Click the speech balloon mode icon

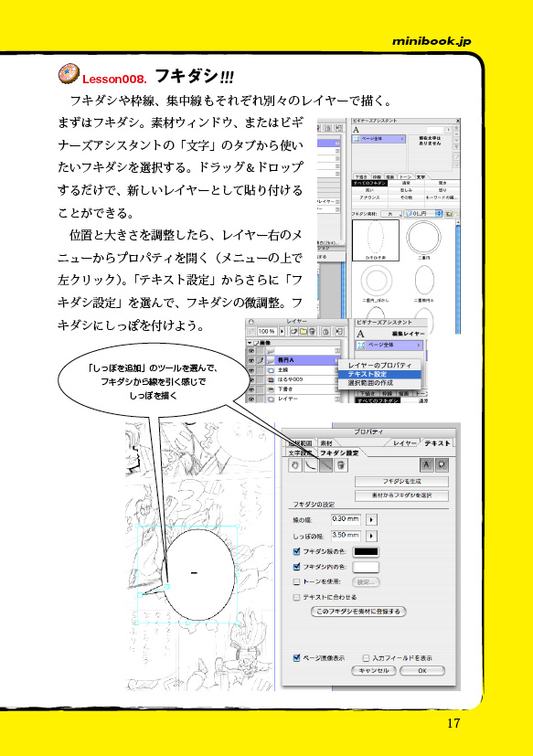pyautogui.click(x=442, y=464)
